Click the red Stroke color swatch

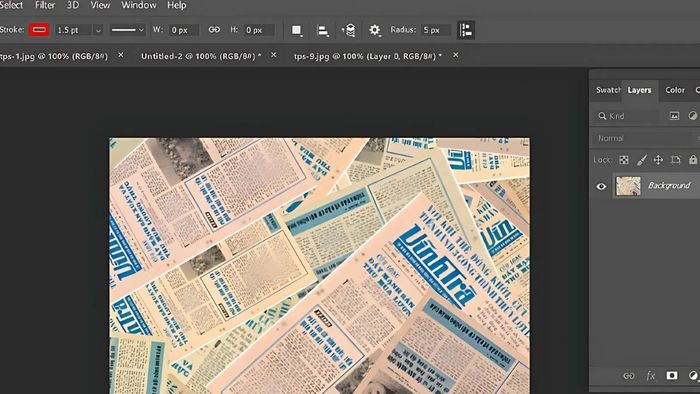click(x=39, y=30)
